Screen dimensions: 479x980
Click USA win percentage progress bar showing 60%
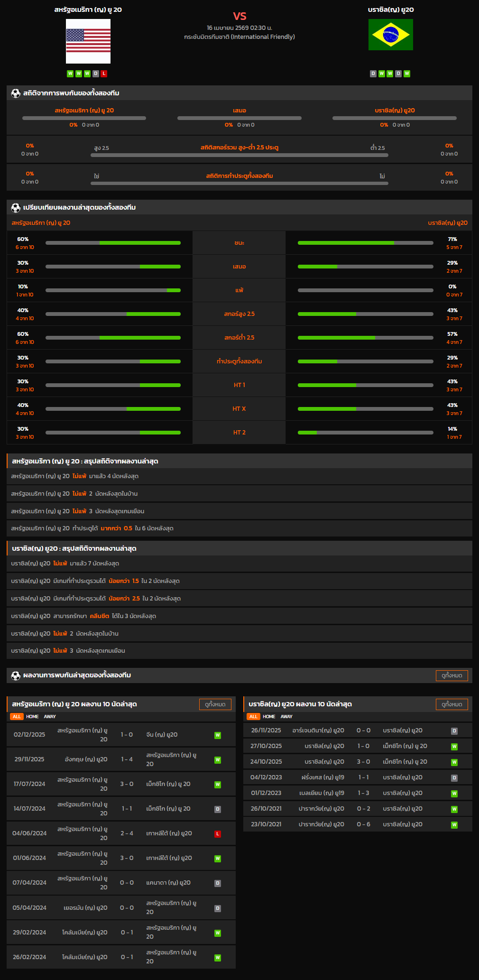tap(113, 243)
